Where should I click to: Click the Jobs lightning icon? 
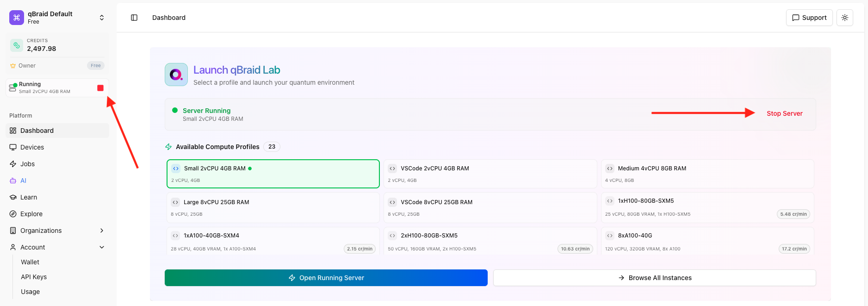click(13, 164)
